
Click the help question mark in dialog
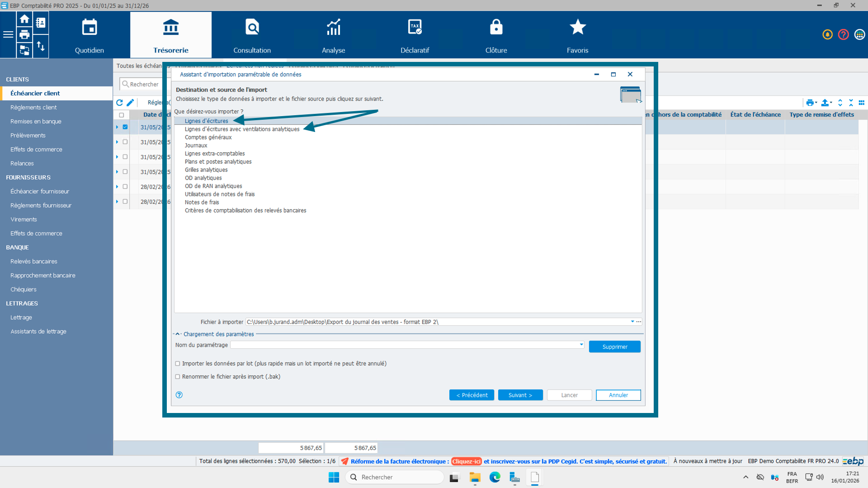[179, 395]
